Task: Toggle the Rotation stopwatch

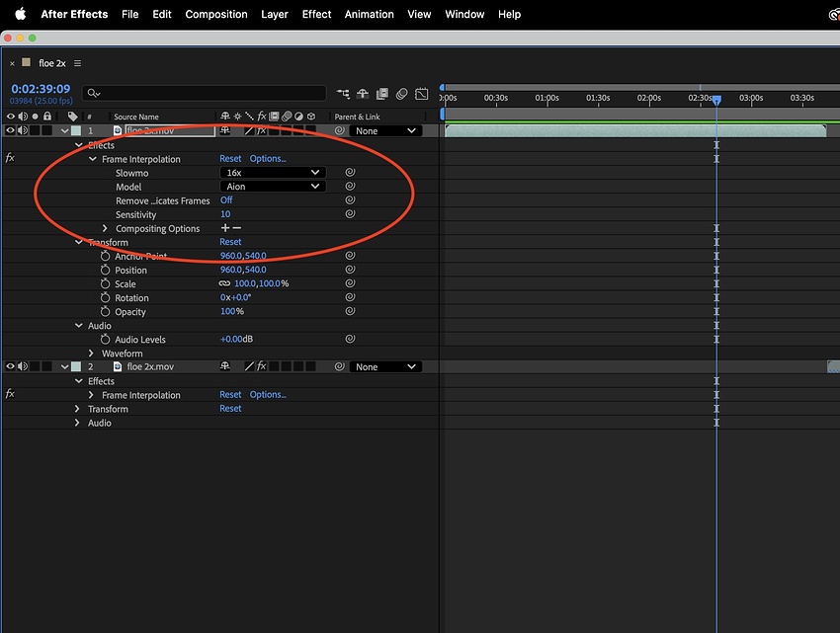Action: 105,298
